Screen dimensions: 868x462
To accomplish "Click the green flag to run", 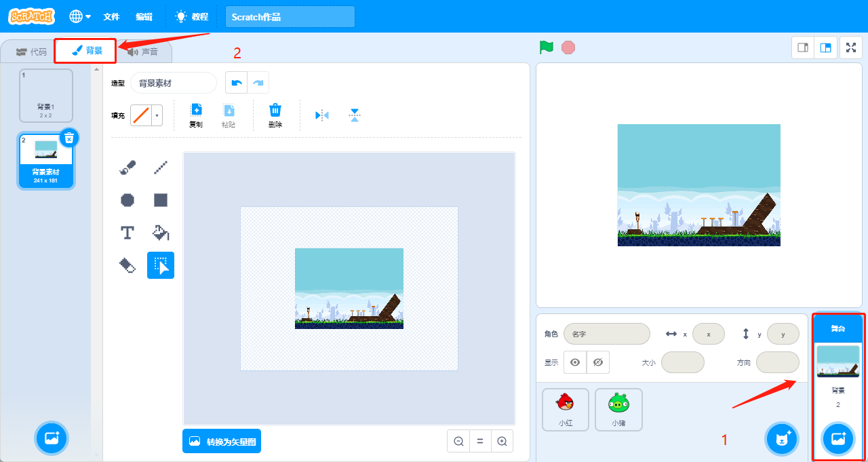I will pos(547,47).
